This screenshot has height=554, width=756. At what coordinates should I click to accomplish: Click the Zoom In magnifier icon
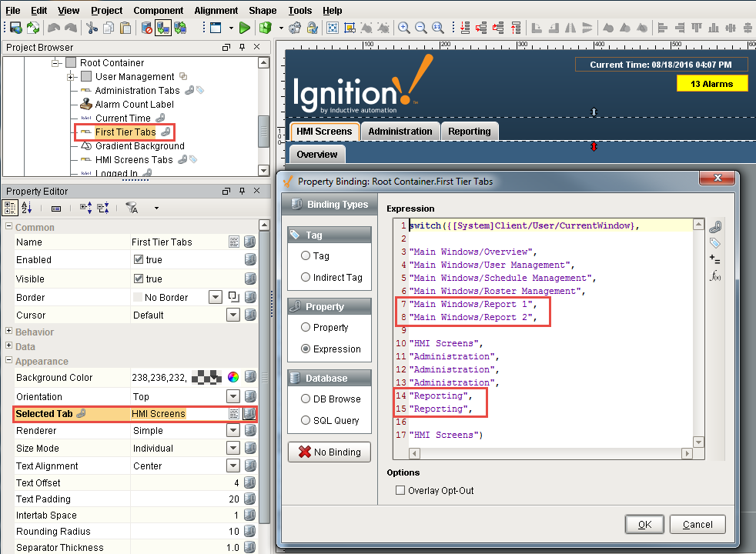coord(403,28)
